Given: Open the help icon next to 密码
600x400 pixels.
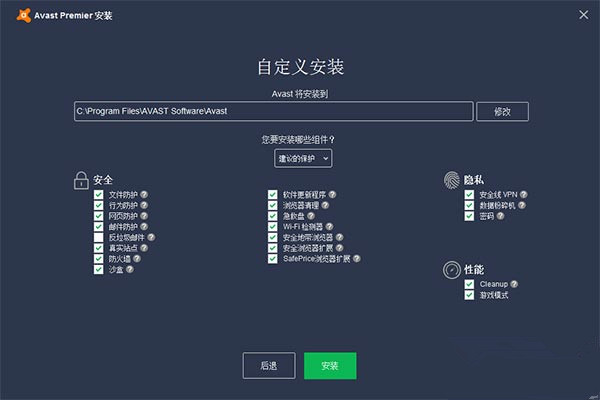Looking at the screenshot, I should [501, 216].
